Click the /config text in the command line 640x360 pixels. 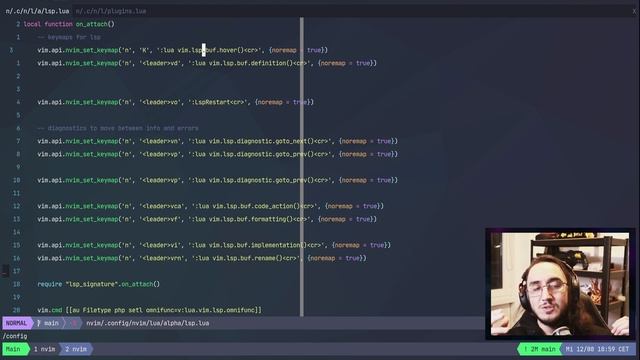(15, 336)
